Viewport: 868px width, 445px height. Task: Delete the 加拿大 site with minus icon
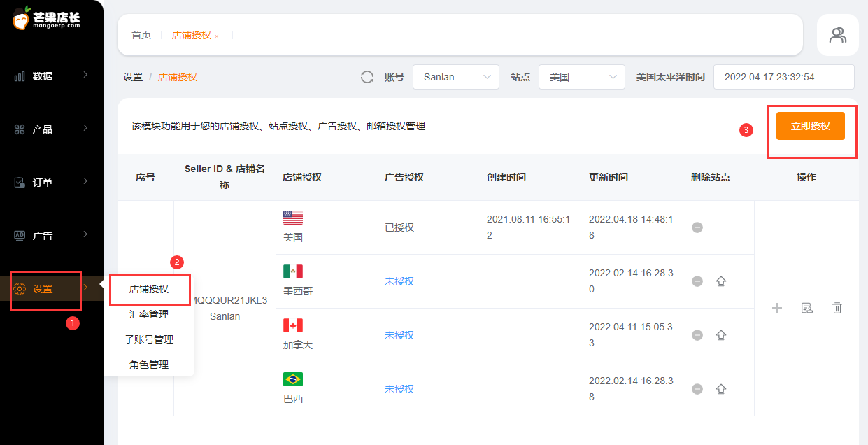click(697, 335)
